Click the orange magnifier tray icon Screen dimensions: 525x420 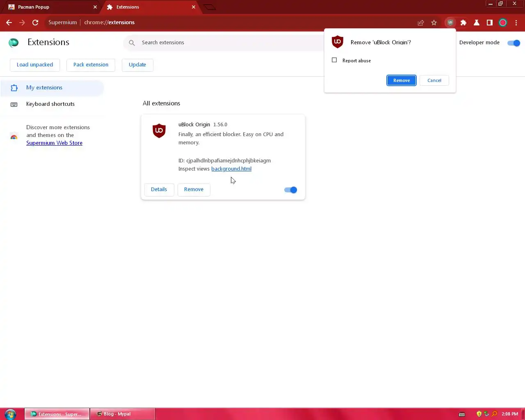(494, 414)
